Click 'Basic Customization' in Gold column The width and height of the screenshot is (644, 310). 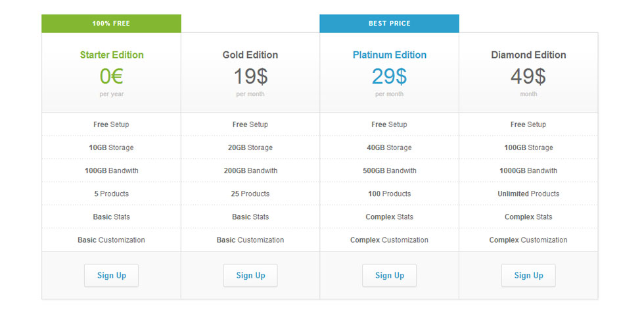click(x=250, y=240)
